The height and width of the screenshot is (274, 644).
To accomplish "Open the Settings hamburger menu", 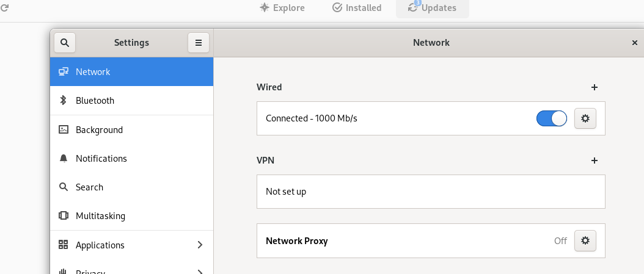I will pos(199,43).
